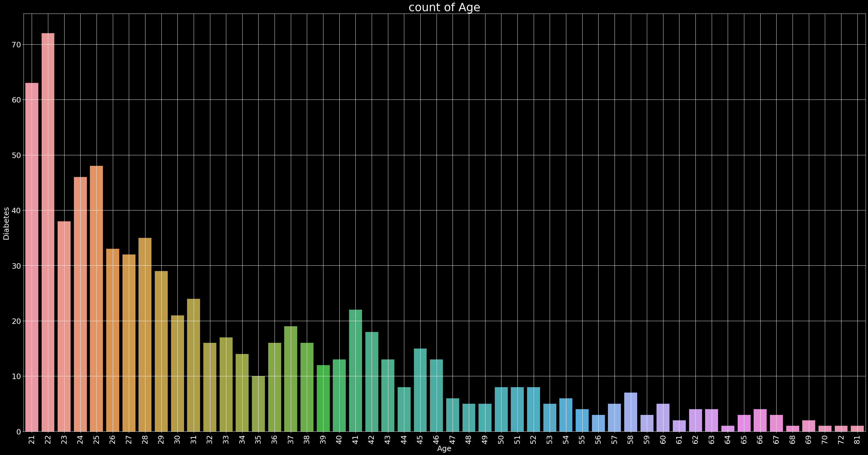Click x-axis tick label '49'
This screenshot has width=868, height=455.
click(485, 439)
